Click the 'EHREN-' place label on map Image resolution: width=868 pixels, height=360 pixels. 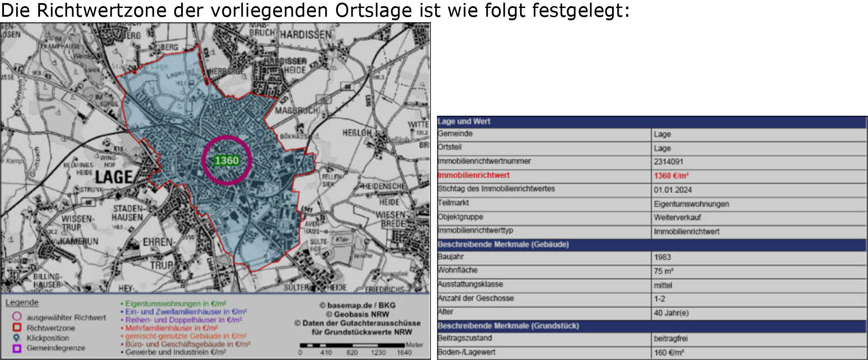tap(159, 242)
